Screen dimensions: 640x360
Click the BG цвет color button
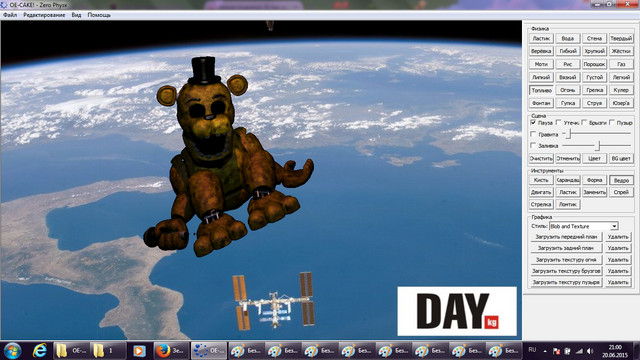point(621,158)
